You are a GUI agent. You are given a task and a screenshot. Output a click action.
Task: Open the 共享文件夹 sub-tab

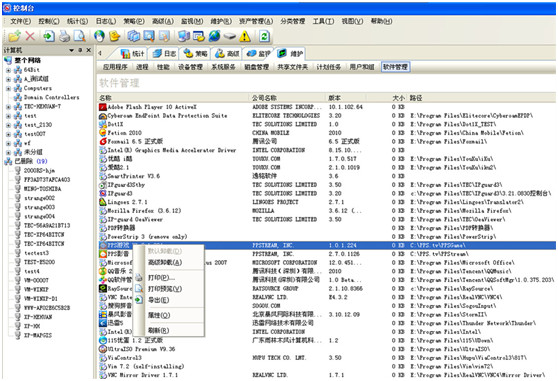pyautogui.click(x=293, y=67)
